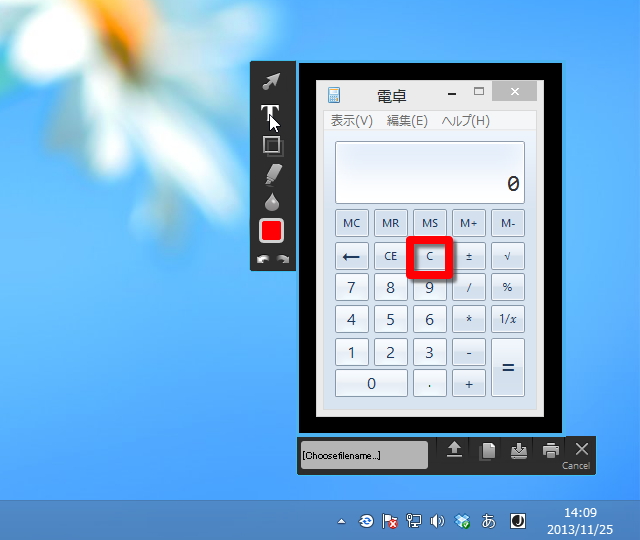Close the 電卓 calculator window
The width and height of the screenshot is (640, 540).
pos(514,91)
